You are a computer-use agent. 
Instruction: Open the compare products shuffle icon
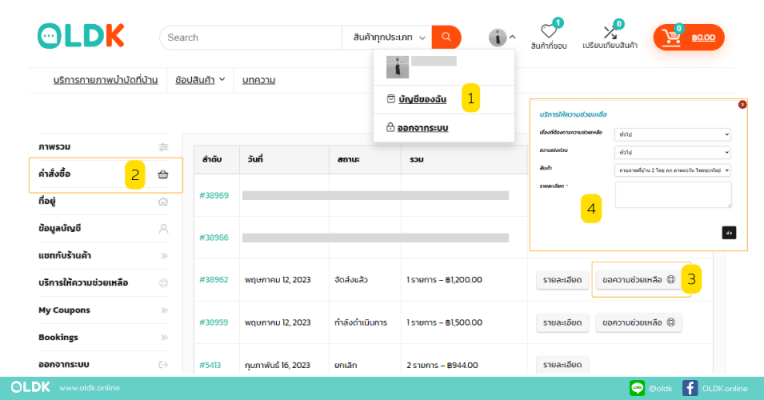coord(609,32)
